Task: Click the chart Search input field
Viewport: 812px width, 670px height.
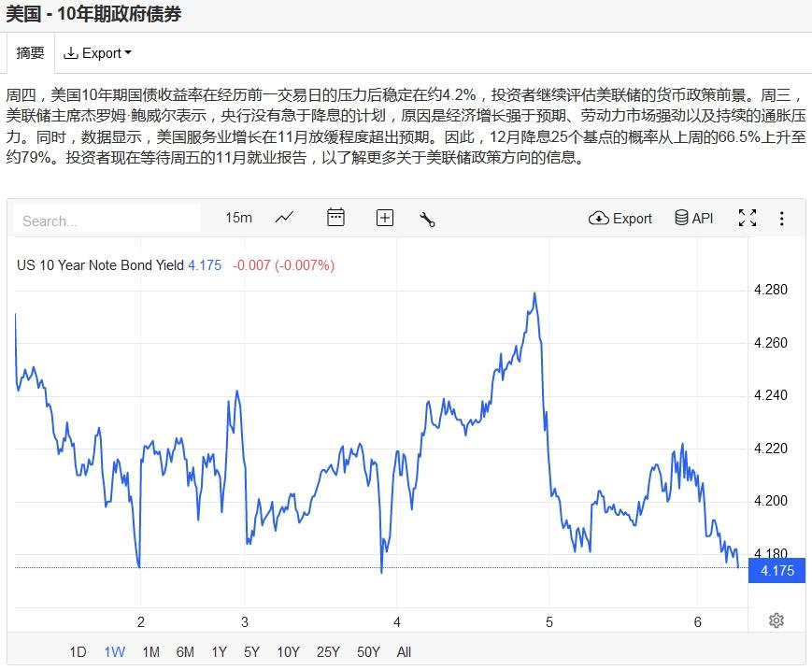Action: (x=107, y=219)
